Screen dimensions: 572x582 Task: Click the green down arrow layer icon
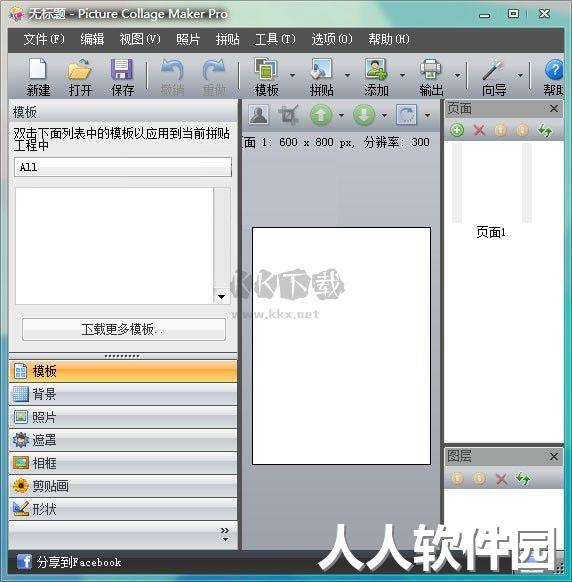tap(363, 115)
